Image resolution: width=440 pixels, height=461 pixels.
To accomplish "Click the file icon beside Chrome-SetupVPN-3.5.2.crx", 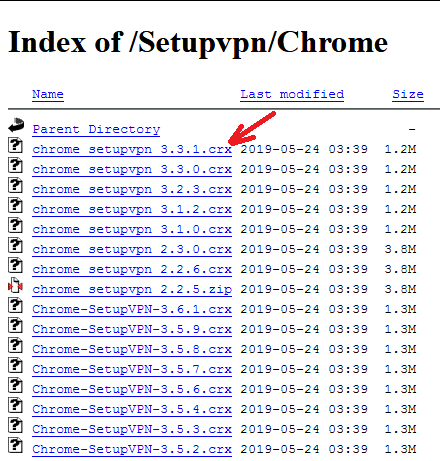I will coord(15,446).
